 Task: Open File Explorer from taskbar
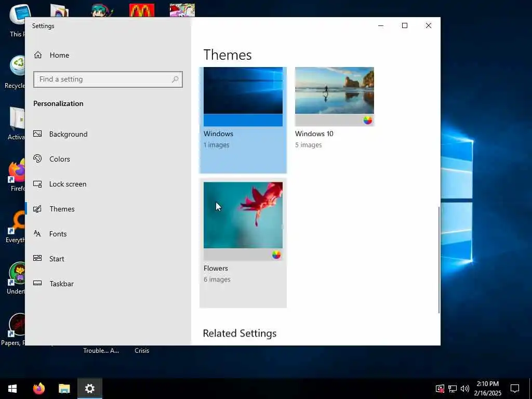64,389
